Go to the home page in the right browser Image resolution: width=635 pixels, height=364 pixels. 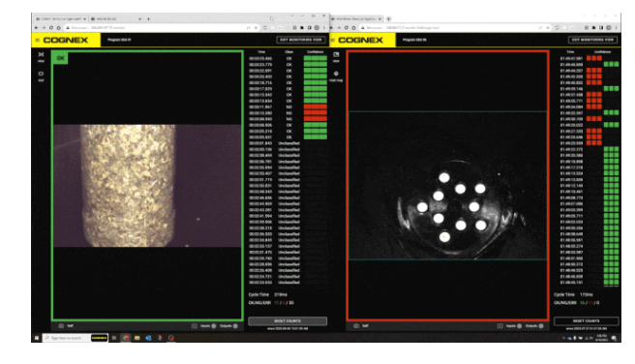[353, 27]
